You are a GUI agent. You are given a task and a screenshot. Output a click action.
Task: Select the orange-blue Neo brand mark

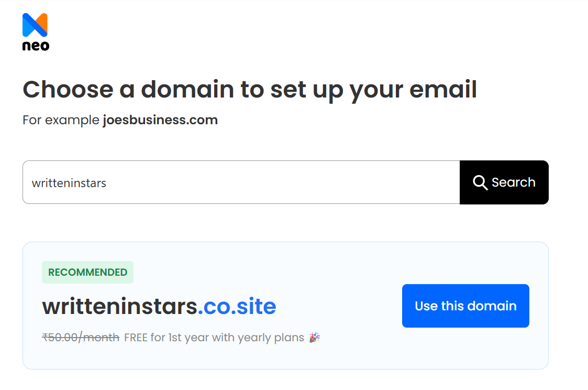pyautogui.click(x=35, y=25)
